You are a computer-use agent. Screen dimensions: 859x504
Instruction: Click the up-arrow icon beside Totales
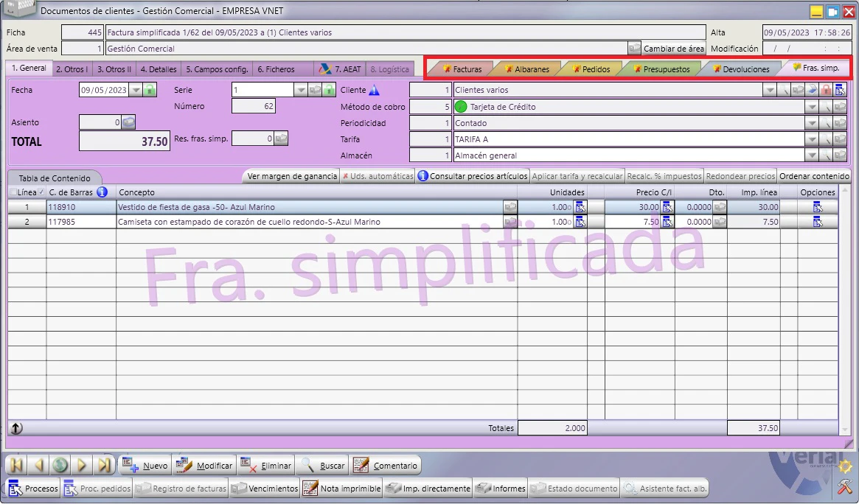point(16,428)
